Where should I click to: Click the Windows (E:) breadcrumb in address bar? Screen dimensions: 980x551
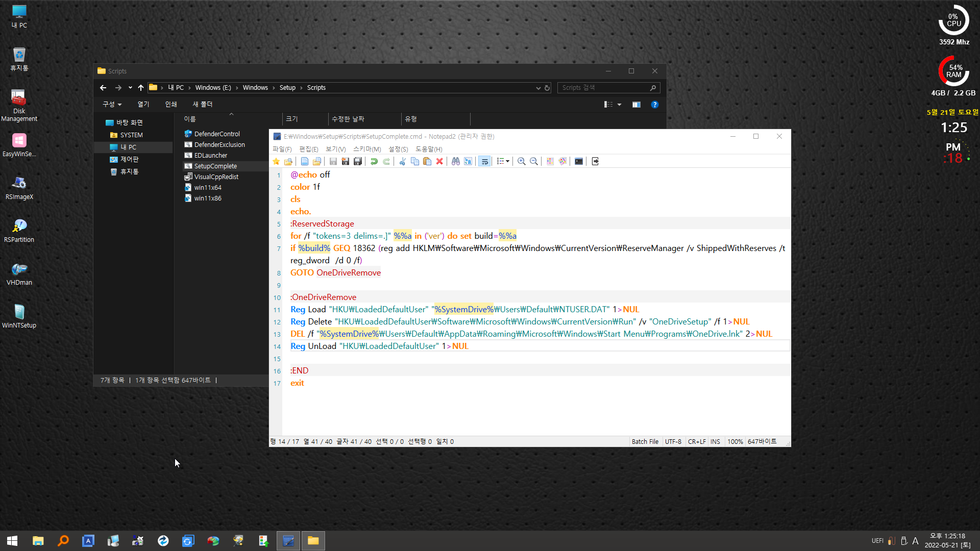tap(213, 88)
